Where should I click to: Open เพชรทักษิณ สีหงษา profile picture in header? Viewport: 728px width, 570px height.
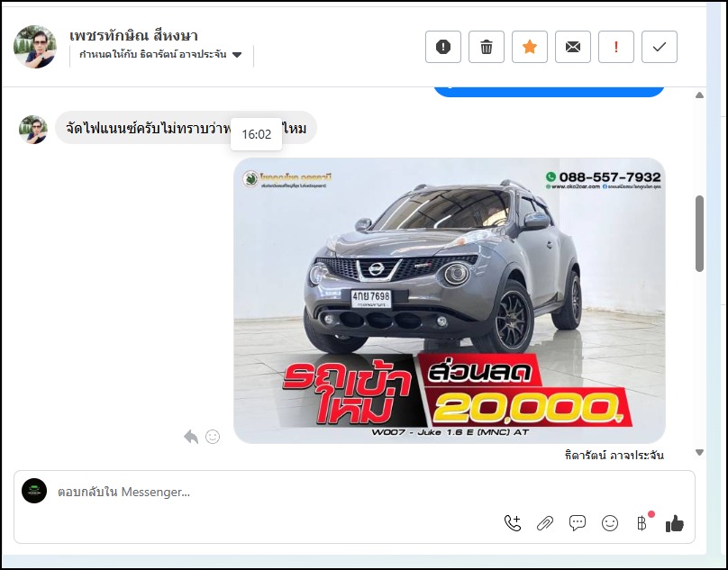(35, 47)
